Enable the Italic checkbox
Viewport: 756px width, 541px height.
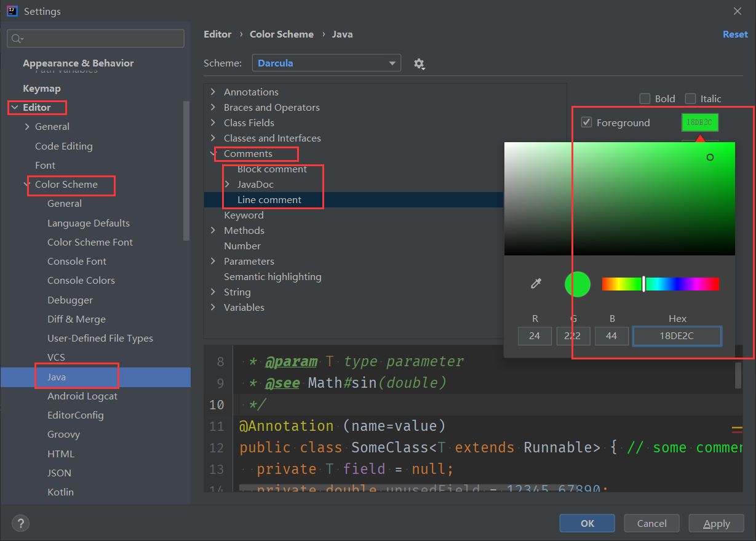pyautogui.click(x=690, y=98)
